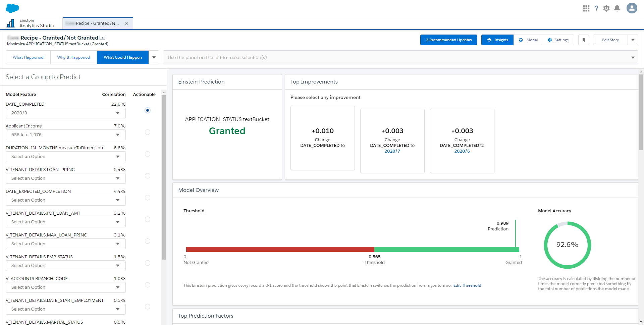
Task: Click the play icon beside the story title
Action: [x=103, y=38]
